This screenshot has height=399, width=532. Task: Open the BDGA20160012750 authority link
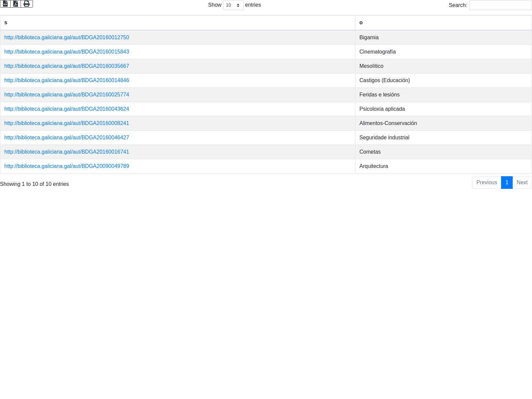pos(66,38)
